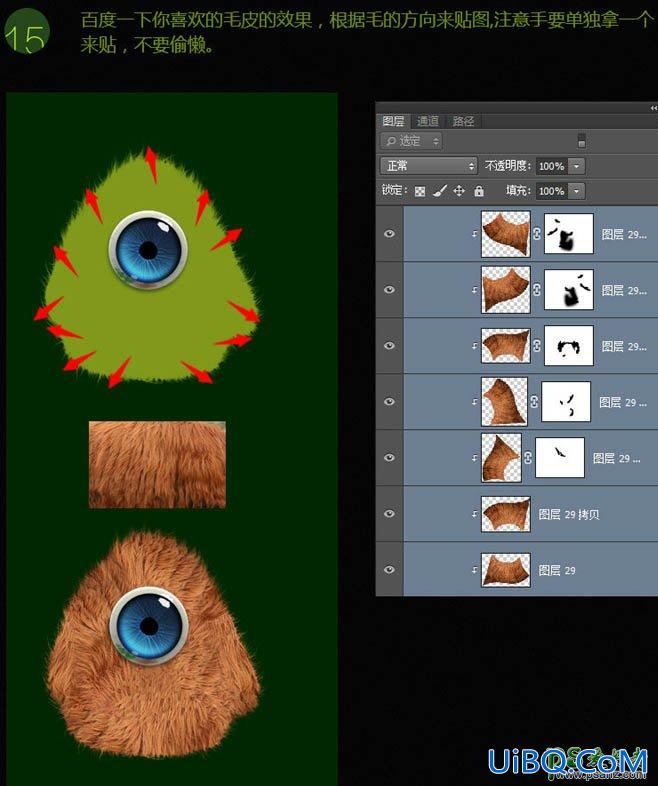The height and width of the screenshot is (786, 658).
Task: Open the 填充 fill dropdown arrow
Action: pos(576,191)
